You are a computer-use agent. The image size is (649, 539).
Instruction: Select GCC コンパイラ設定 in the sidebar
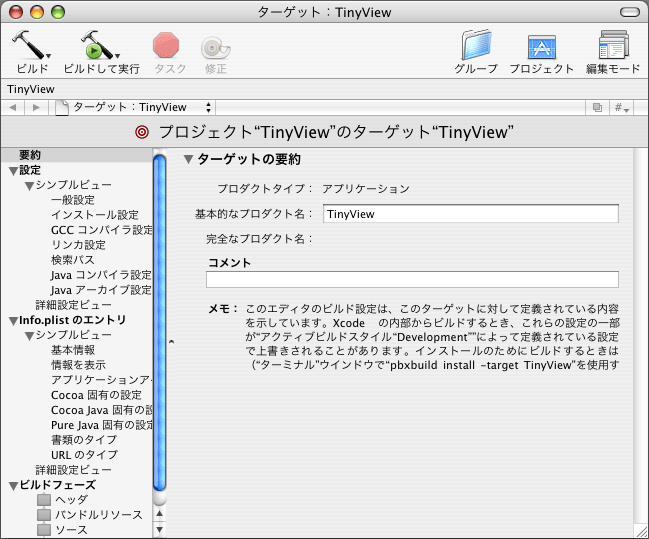[101, 230]
